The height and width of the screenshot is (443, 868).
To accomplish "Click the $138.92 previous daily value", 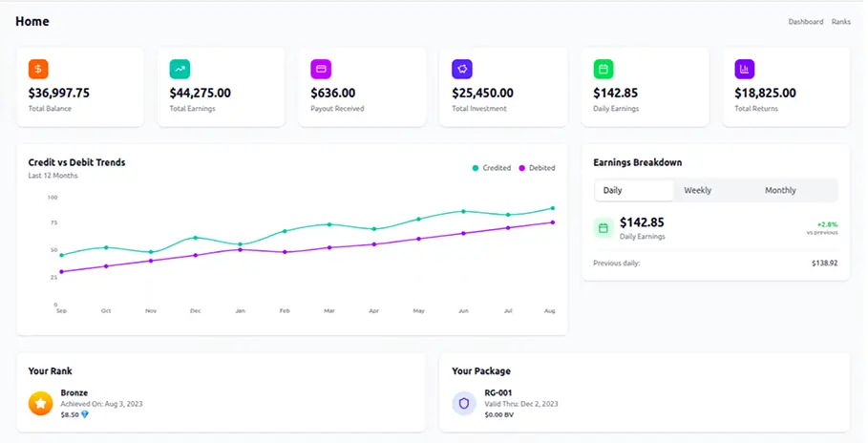I will pos(824,264).
